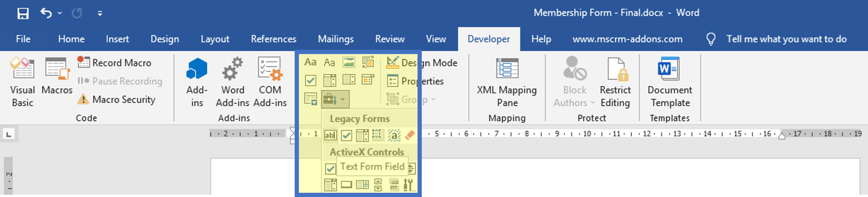868x197 pixels.
Task: Insert ActiveX List Box control
Action: pos(362,185)
